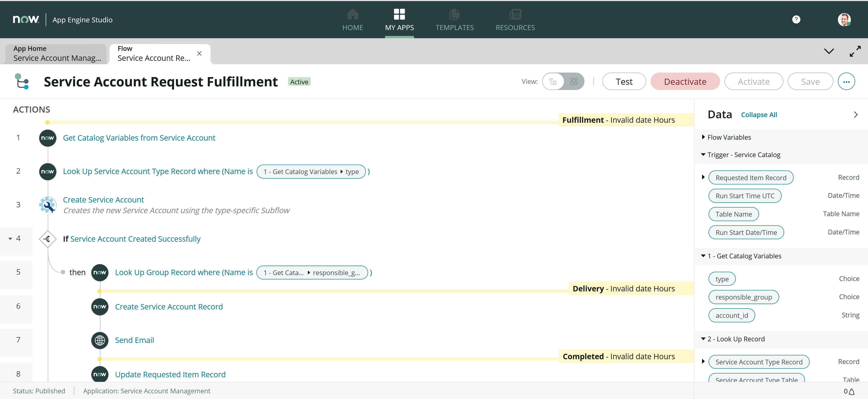Switch flow view to diagram layout
Screen dimensions: 868x399
click(x=574, y=81)
